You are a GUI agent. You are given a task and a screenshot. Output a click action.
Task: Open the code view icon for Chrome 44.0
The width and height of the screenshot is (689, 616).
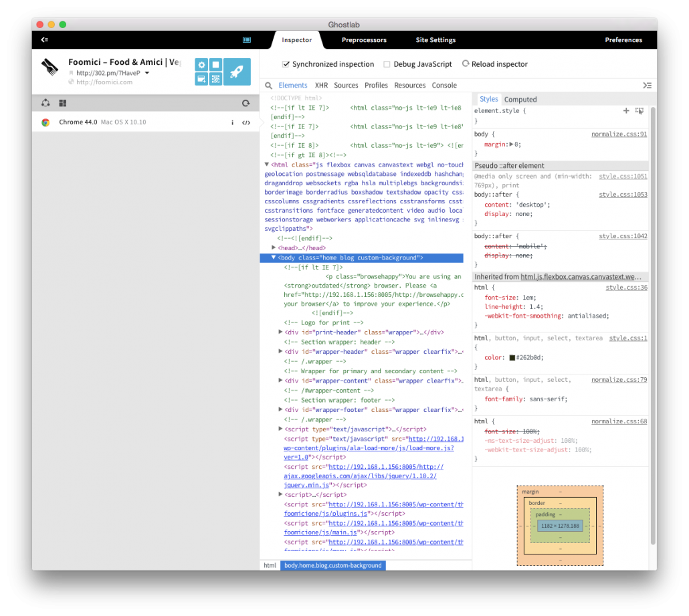coord(246,122)
